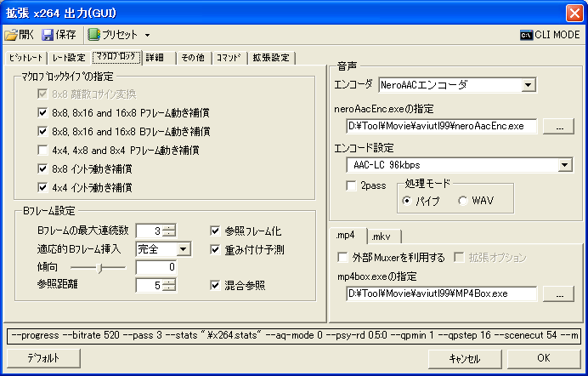Expand the AAC-LC 96kbps encode setting dropdown
Screen dimensions: 588x376
pyautogui.click(x=565, y=165)
